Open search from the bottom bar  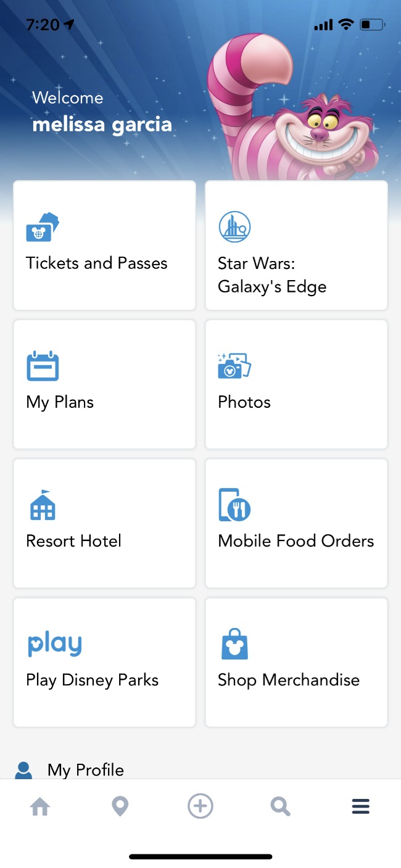coord(280,806)
